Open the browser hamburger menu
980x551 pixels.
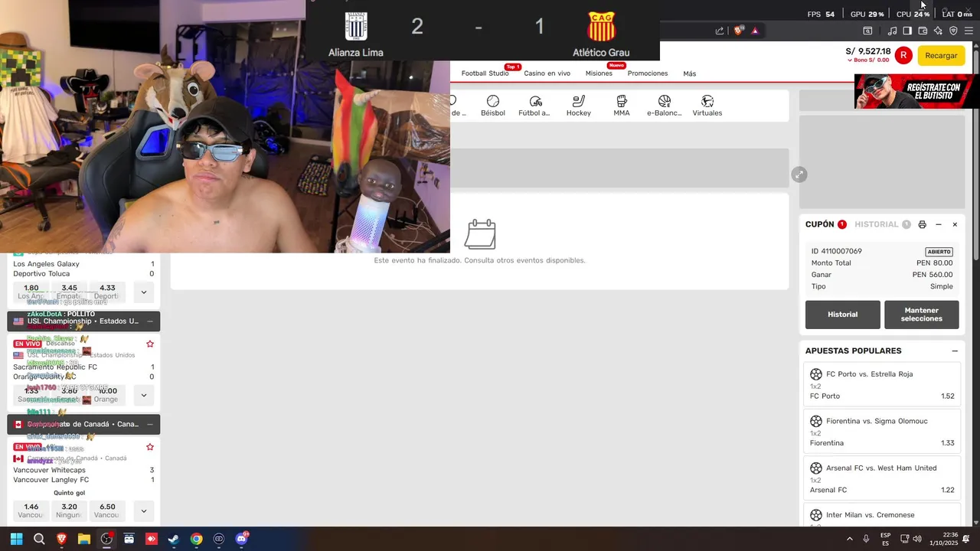tap(969, 31)
